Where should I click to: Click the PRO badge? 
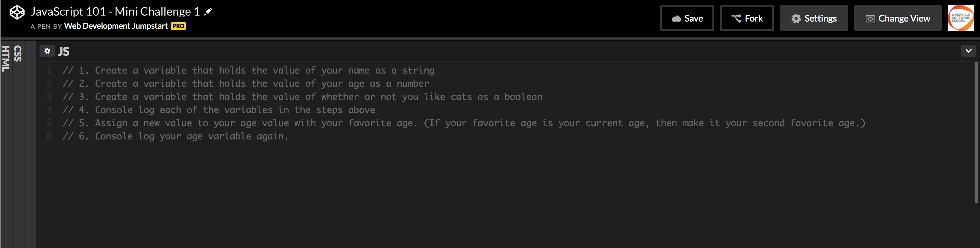(178, 26)
